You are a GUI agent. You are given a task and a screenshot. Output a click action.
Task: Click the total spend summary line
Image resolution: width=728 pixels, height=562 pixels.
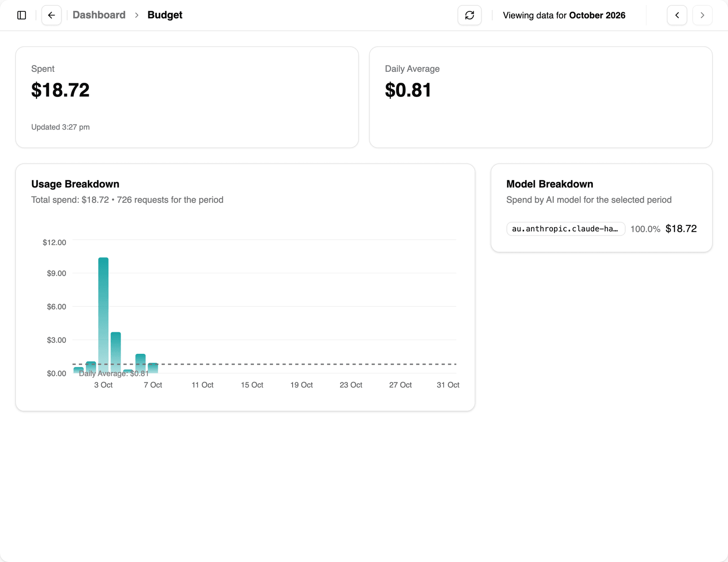(127, 200)
